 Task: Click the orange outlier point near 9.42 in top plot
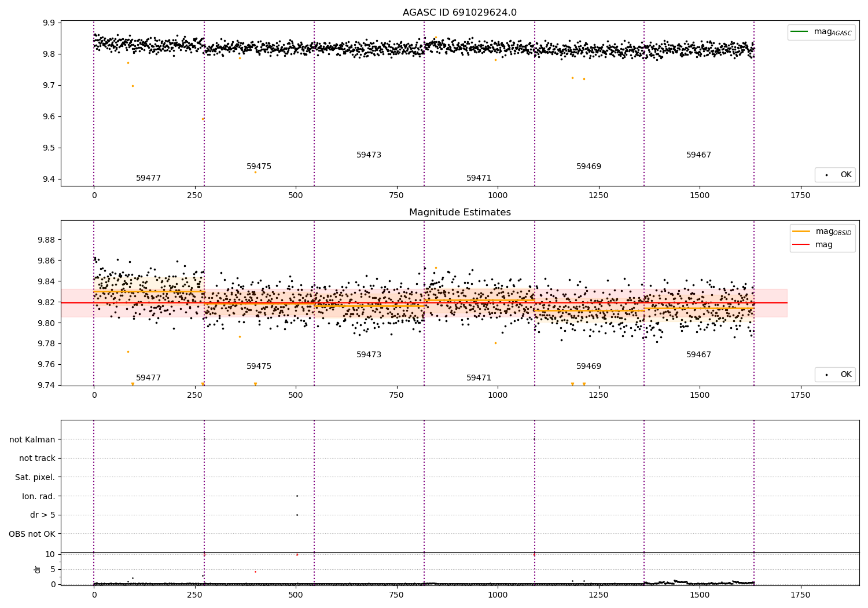255,172
